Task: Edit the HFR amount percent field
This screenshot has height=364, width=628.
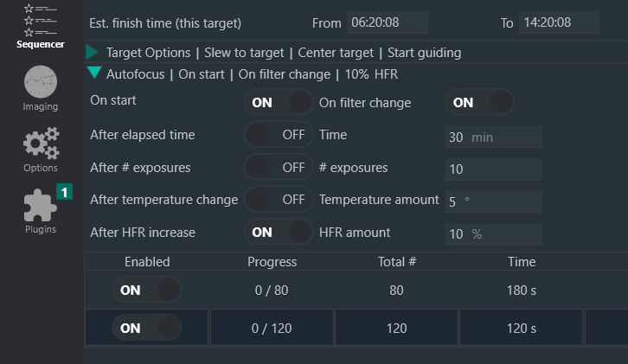Action: pos(493,233)
